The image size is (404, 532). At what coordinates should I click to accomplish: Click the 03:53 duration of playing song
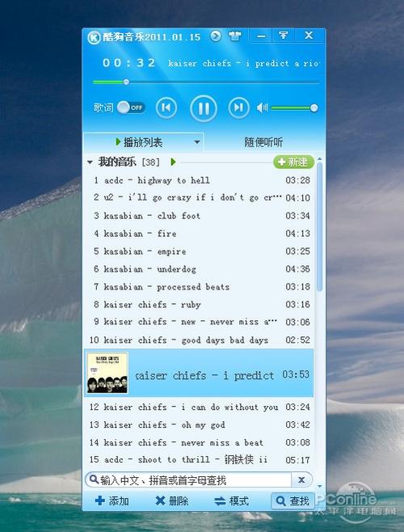point(296,374)
